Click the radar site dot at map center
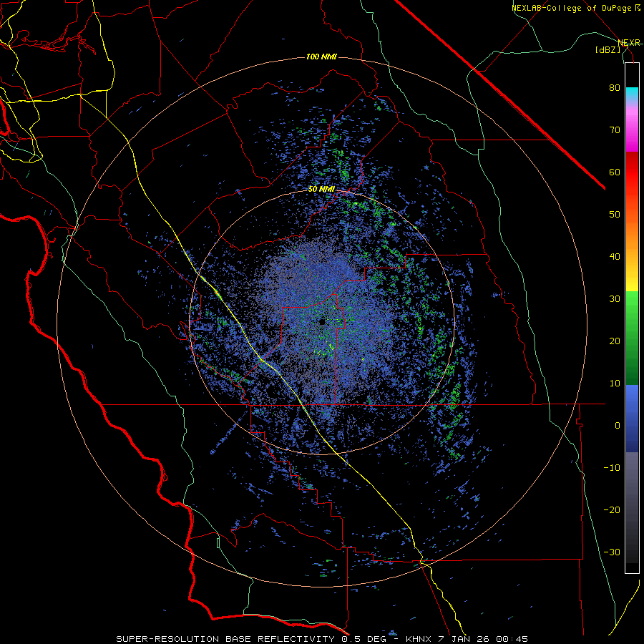 pos(323,322)
